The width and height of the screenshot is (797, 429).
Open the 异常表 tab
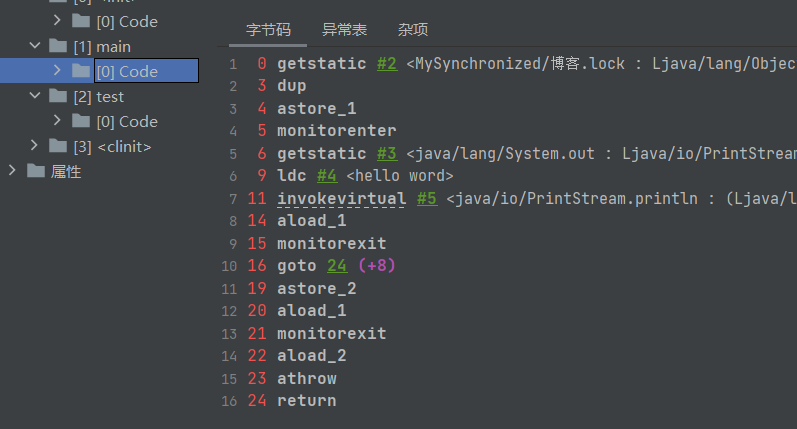(x=344, y=29)
